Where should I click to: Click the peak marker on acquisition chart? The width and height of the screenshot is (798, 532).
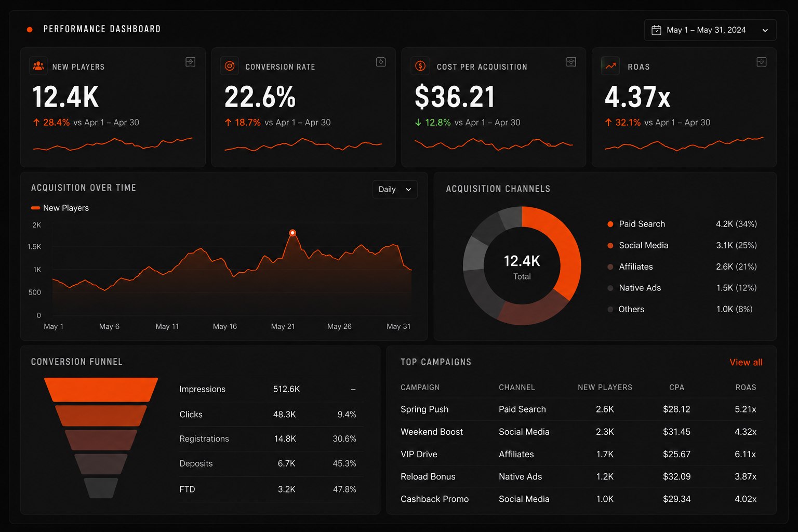pyautogui.click(x=292, y=233)
